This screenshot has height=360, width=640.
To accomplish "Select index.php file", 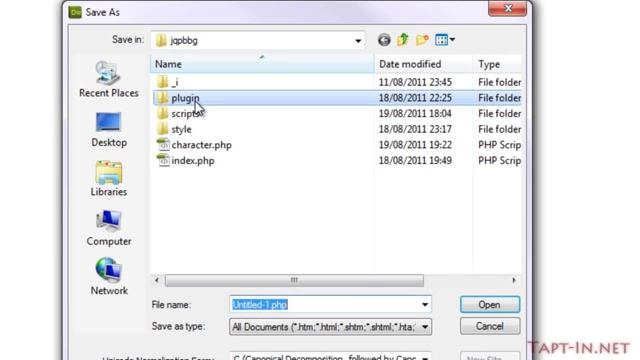I will (x=337, y=160).
